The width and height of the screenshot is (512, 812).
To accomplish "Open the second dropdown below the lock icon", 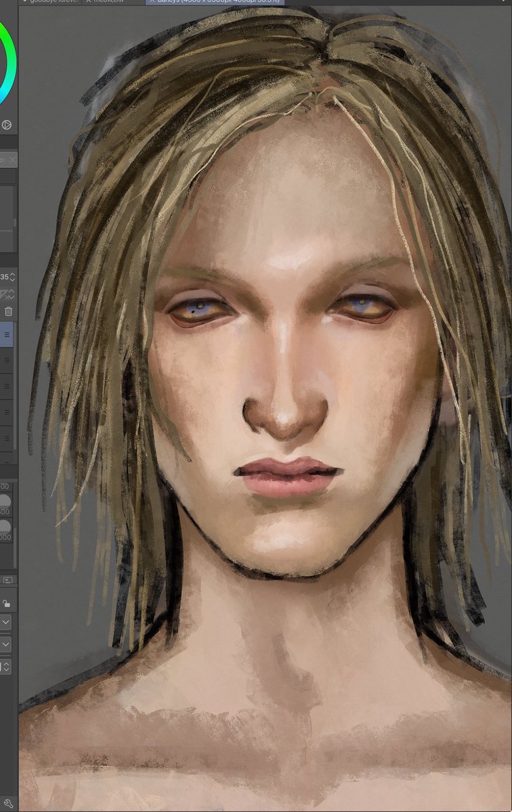I will click(5, 645).
